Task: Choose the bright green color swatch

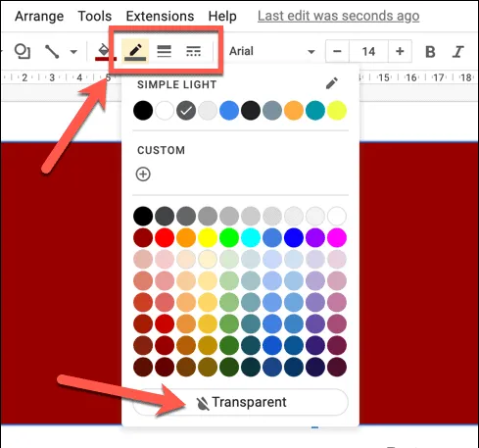Action: [229, 237]
